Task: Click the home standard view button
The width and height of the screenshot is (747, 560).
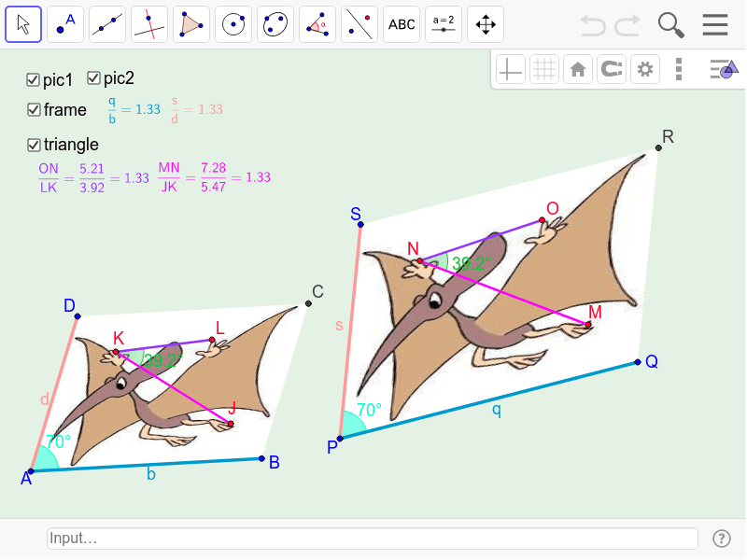Action: point(578,69)
